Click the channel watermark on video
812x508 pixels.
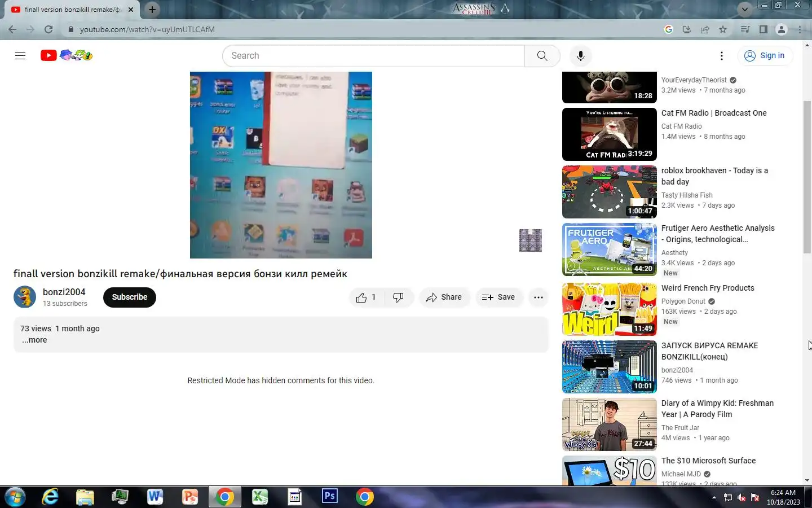coord(530,240)
